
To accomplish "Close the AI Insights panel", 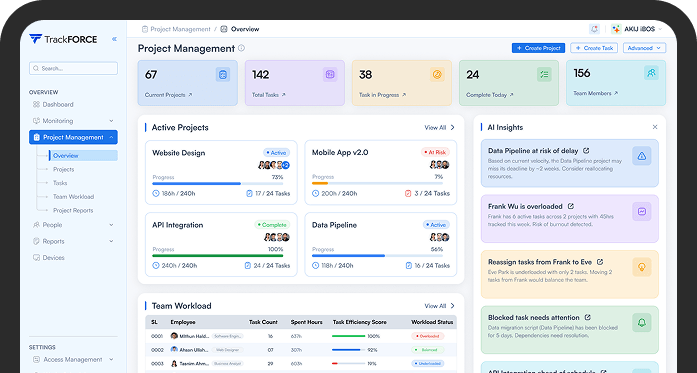I will coord(655,127).
